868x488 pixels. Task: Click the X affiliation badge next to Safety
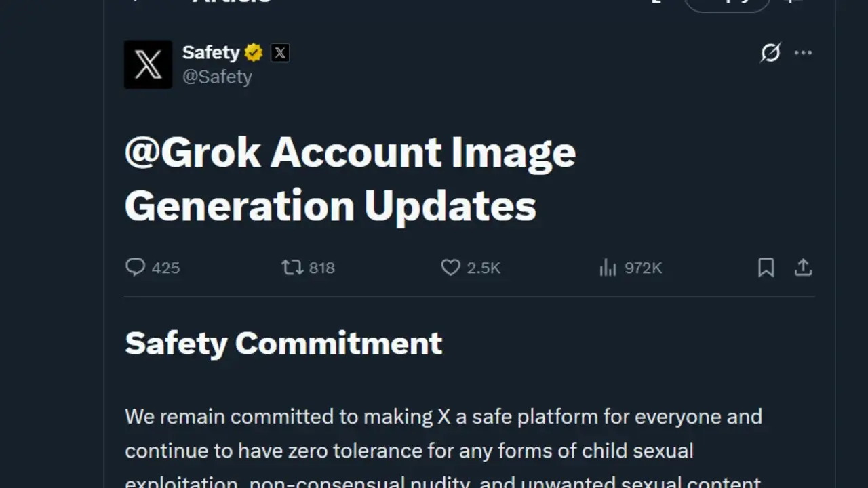pyautogui.click(x=279, y=52)
